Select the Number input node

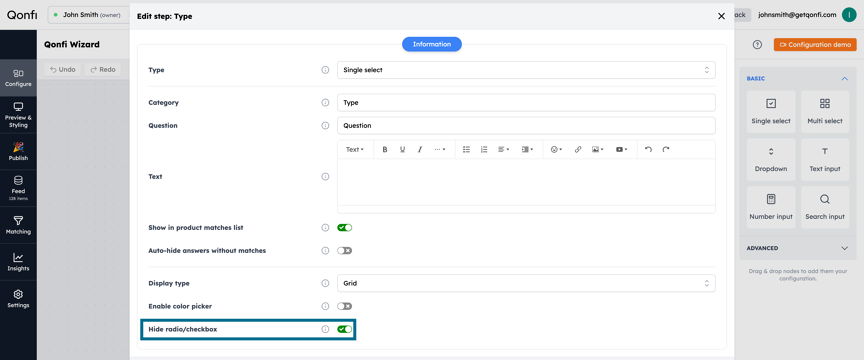(x=771, y=207)
